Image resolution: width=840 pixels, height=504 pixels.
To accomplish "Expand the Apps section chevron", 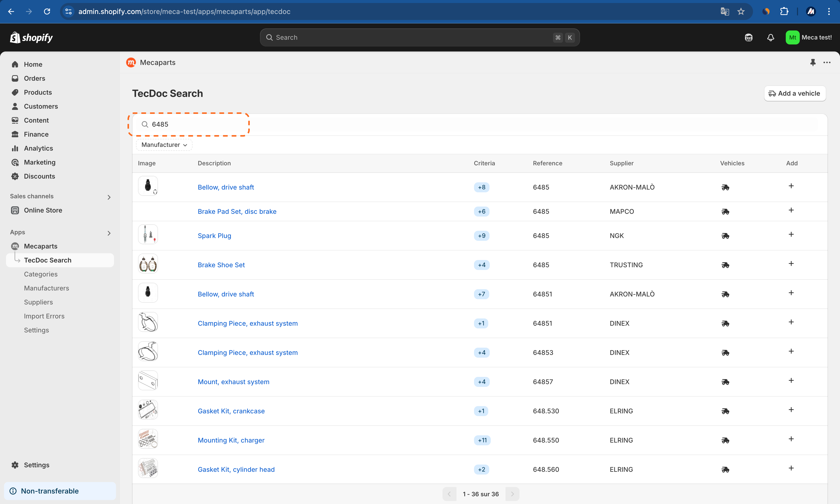I will click(109, 233).
